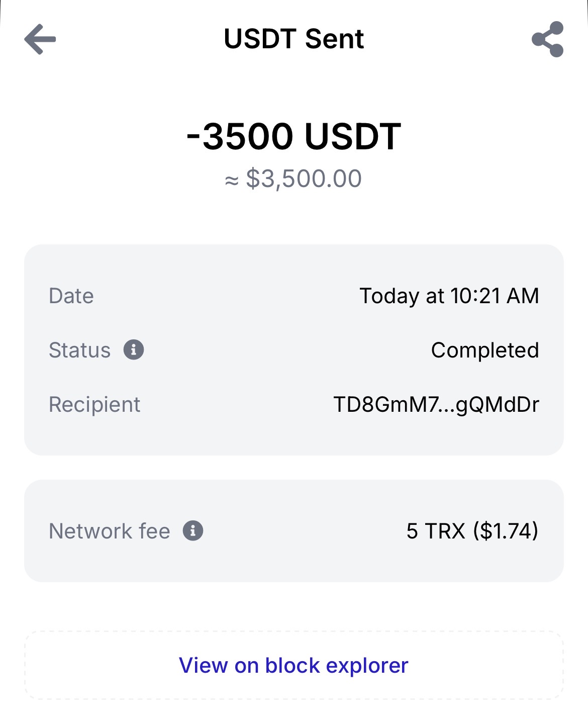Click blank space between the two cards
The height and width of the screenshot is (722, 588).
pos(293,468)
